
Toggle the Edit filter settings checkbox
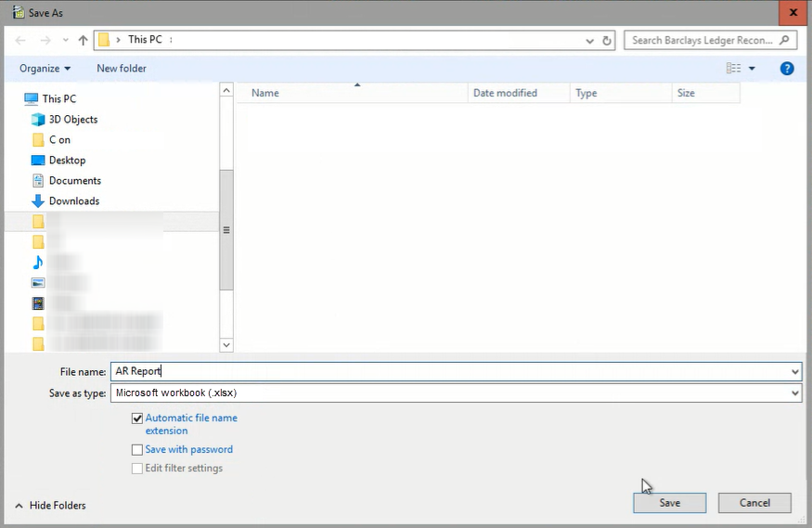tap(137, 469)
